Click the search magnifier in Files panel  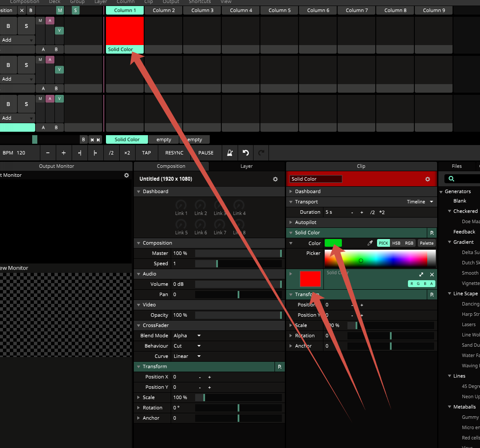[451, 179]
